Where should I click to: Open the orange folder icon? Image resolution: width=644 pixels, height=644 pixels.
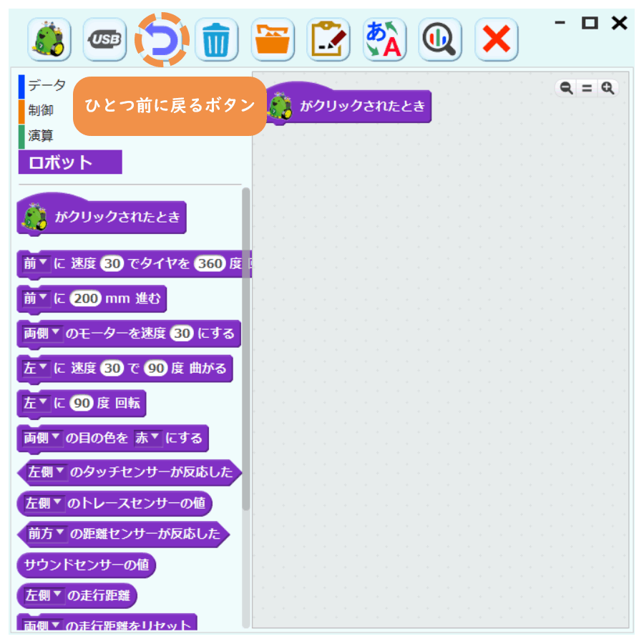point(273,39)
